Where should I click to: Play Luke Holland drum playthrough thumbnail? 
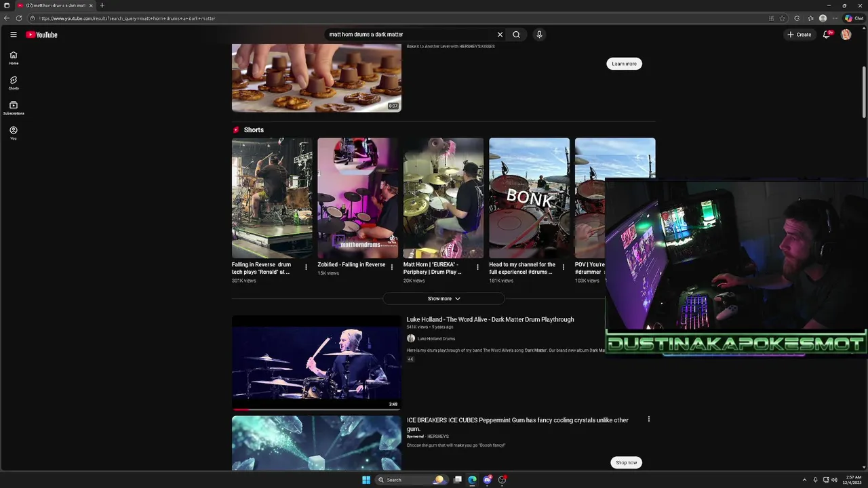point(317,363)
